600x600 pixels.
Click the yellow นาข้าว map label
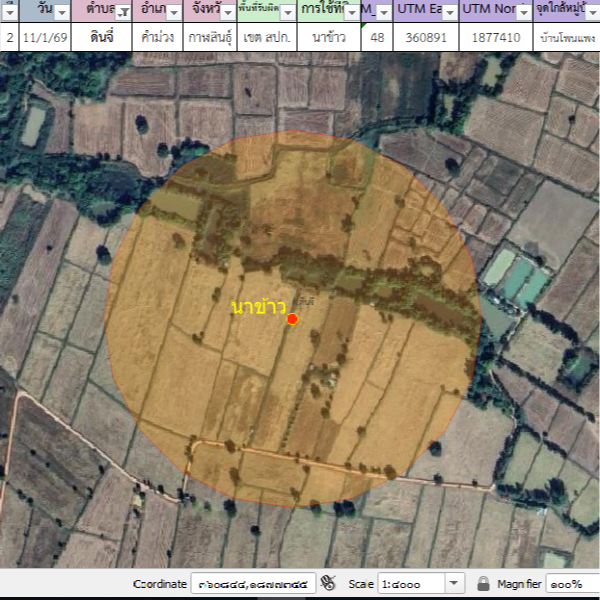(258, 305)
